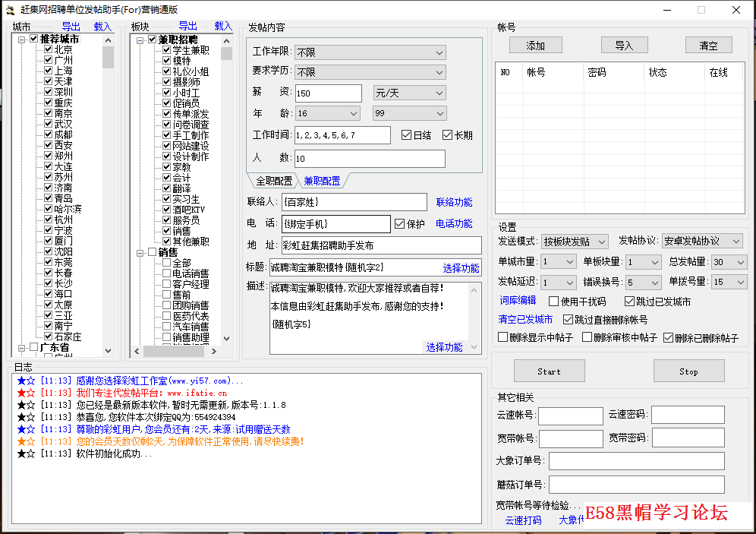Click the city list scroll-down arrow
The height and width of the screenshot is (534, 756).
pyautogui.click(x=108, y=351)
